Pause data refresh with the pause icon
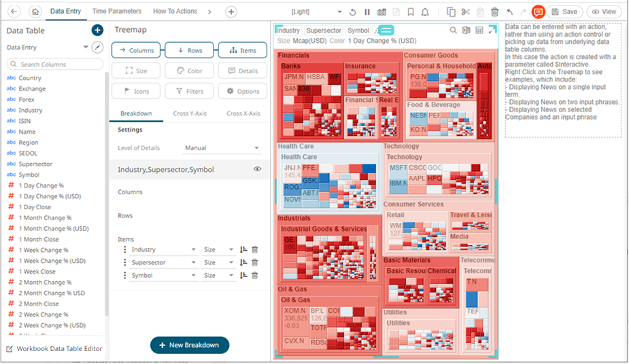Image resolution: width=629 pixels, height=364 pixels. point(367,12)
